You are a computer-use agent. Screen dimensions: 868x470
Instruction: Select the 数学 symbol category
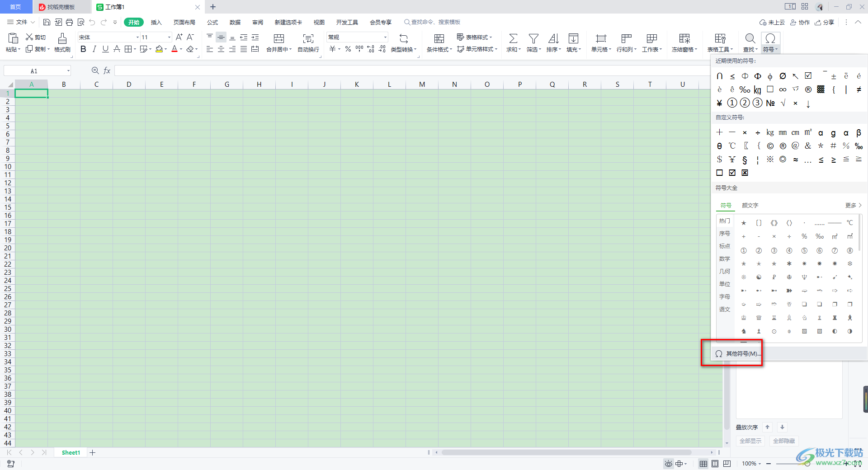725,258
